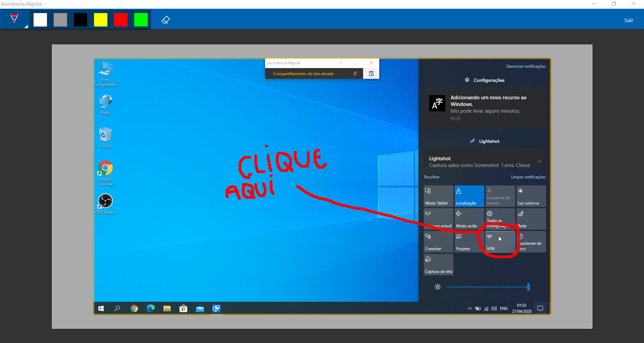This screenshot has height=343, width=644.
Task: Choose the gray color swatch
Action: (60, 20)
